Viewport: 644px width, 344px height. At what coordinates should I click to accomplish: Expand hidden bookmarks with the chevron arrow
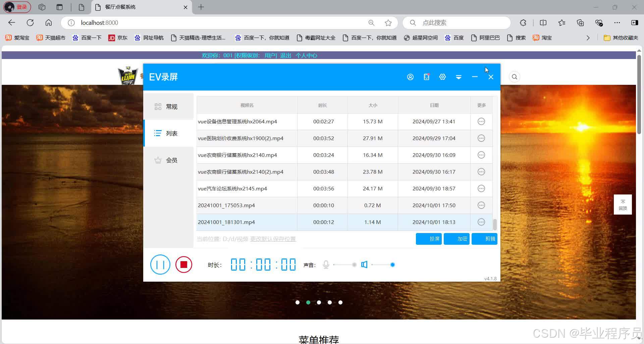tap(588, 38)
